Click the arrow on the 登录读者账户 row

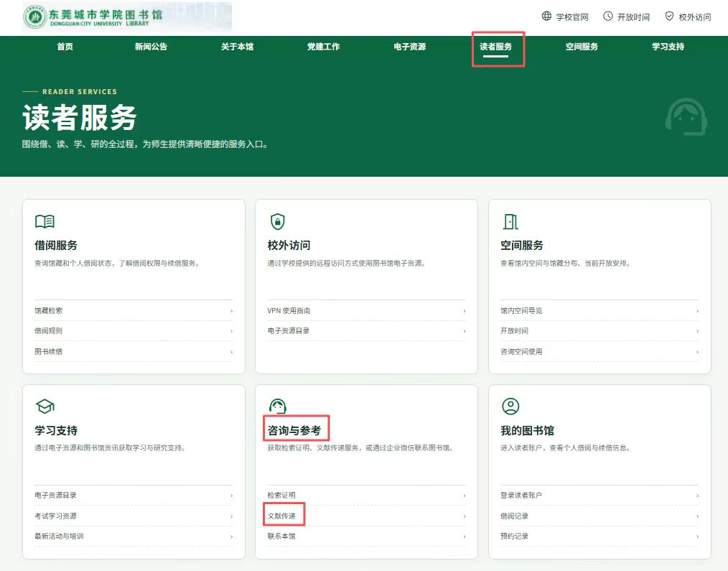tap(697, 496)
